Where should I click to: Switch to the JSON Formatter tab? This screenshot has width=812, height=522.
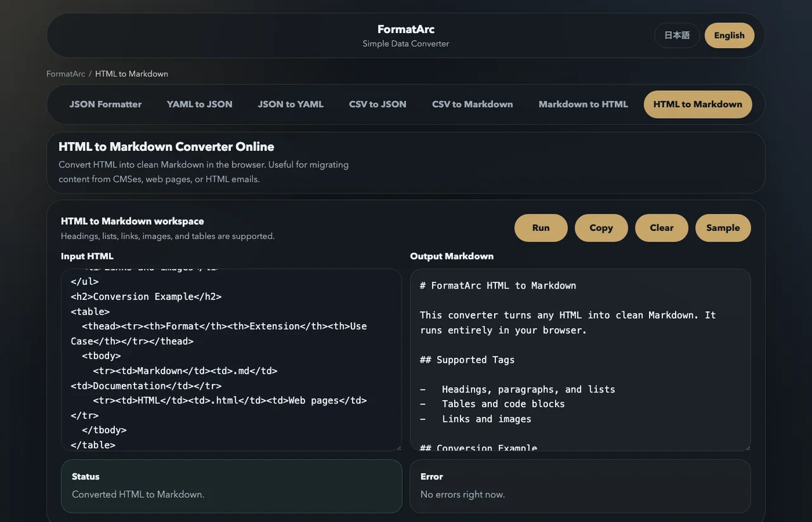pos(105,104)
